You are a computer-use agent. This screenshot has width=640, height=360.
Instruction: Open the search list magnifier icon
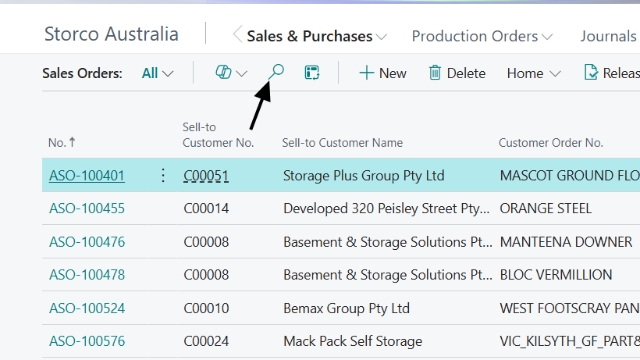click(276, 72)
